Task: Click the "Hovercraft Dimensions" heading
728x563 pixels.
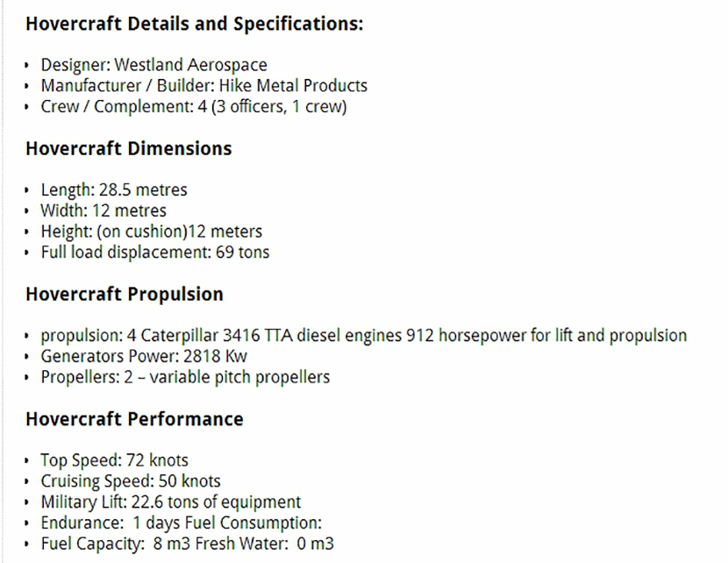Action: pos(129,148)
